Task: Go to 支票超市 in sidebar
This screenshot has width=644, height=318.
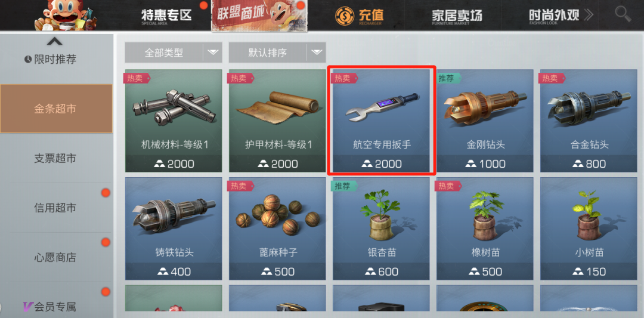Action: (x=55, y=158)
